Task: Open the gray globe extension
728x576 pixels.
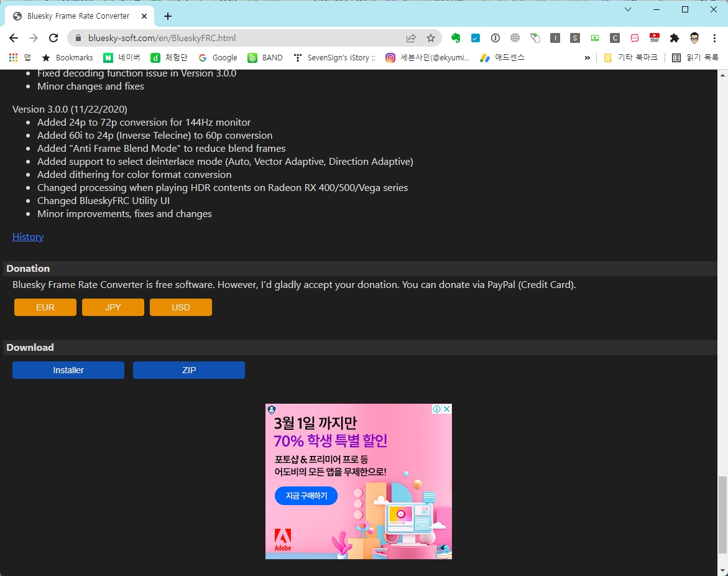Action: (515, 37)
